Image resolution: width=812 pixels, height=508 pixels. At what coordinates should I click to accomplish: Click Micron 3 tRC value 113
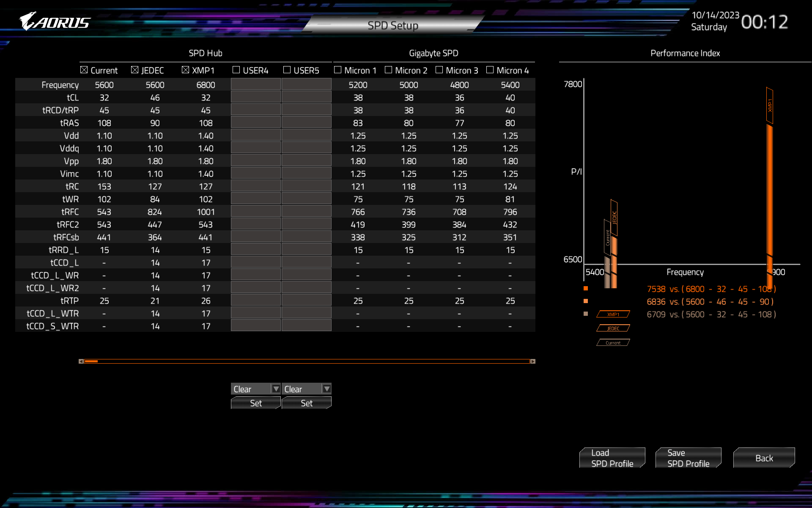pos(459,186)
